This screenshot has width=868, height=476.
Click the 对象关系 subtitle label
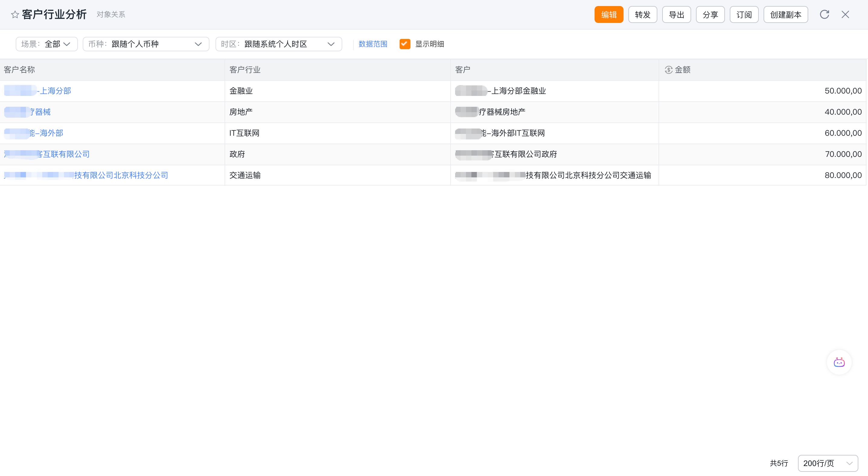coord(111,14)
